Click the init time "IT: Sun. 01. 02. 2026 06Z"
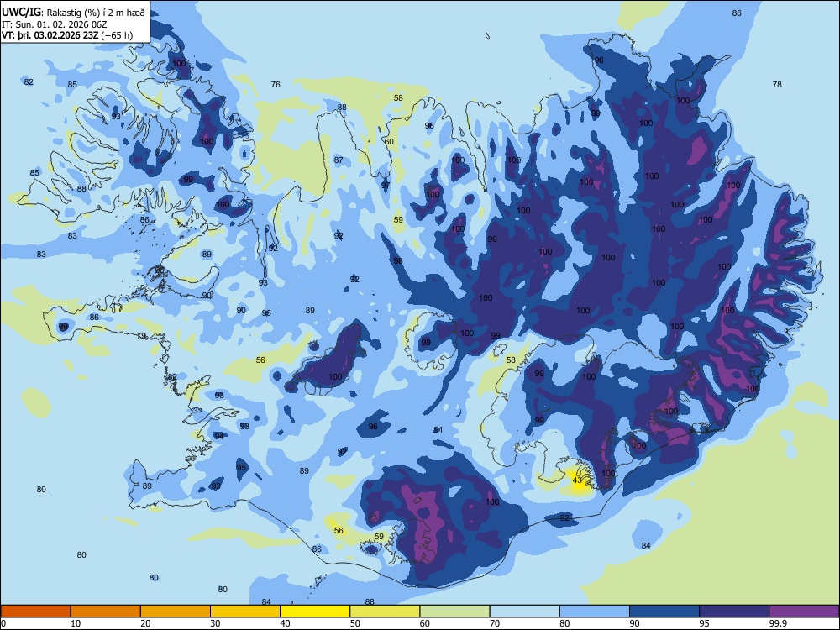840x630 pixels. point(55,24)
